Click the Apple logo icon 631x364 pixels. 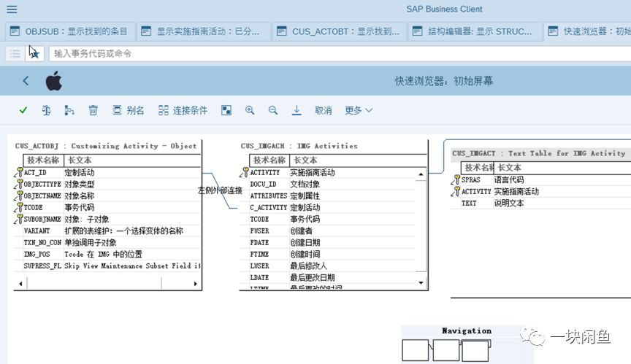pyautogui.click(x=53, y=81)
